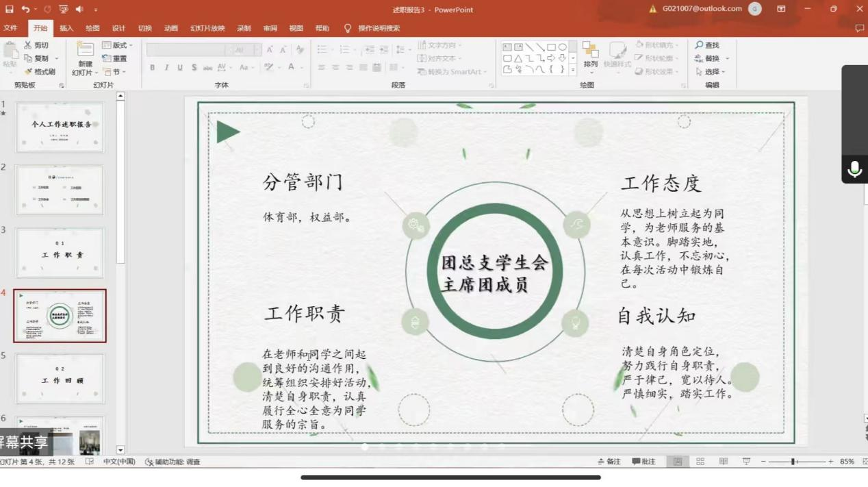Switch to reading view icon
This screenshot has width=868, height=487.
tap(724, 462)
